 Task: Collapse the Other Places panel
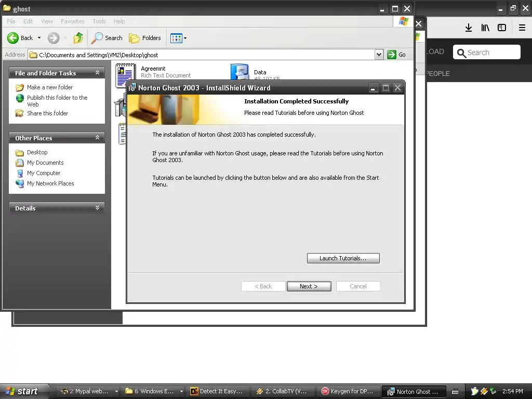coord(97,137)
